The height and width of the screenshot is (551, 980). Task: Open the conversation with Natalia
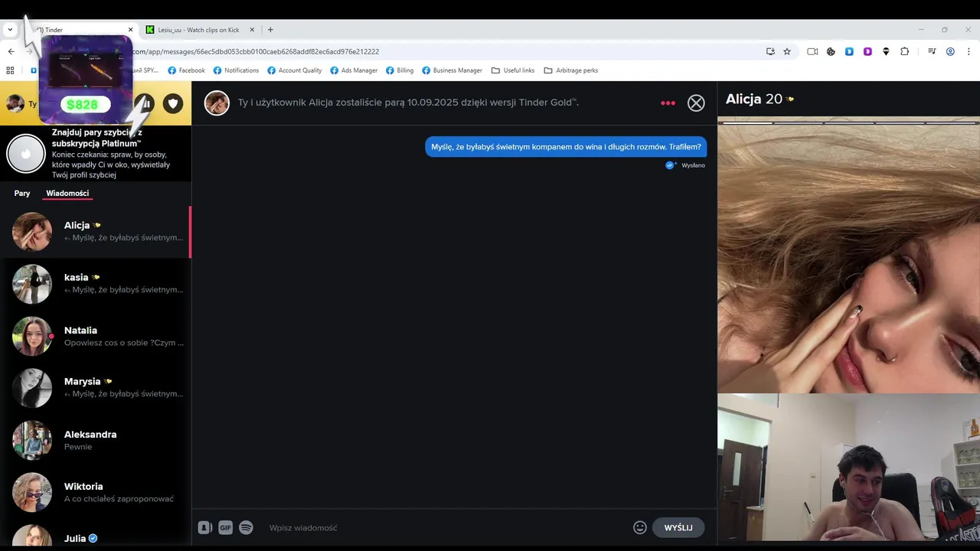point(96,336)
